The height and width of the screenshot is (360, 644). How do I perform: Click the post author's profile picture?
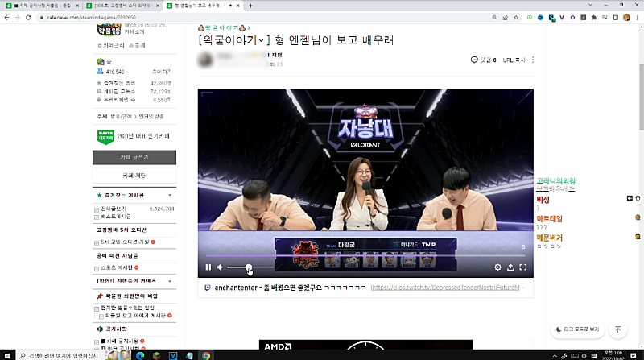[x=205, y=60]
